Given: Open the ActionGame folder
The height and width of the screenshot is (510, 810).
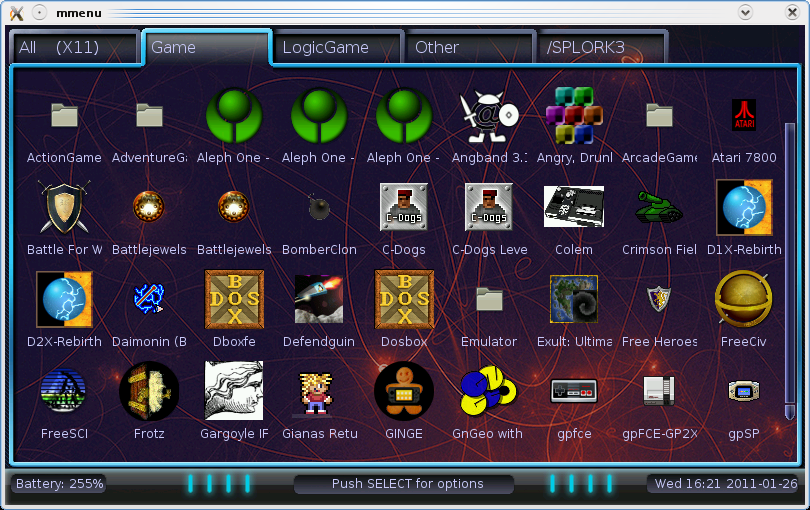Looking at the screenshot, I should [64, 117].
